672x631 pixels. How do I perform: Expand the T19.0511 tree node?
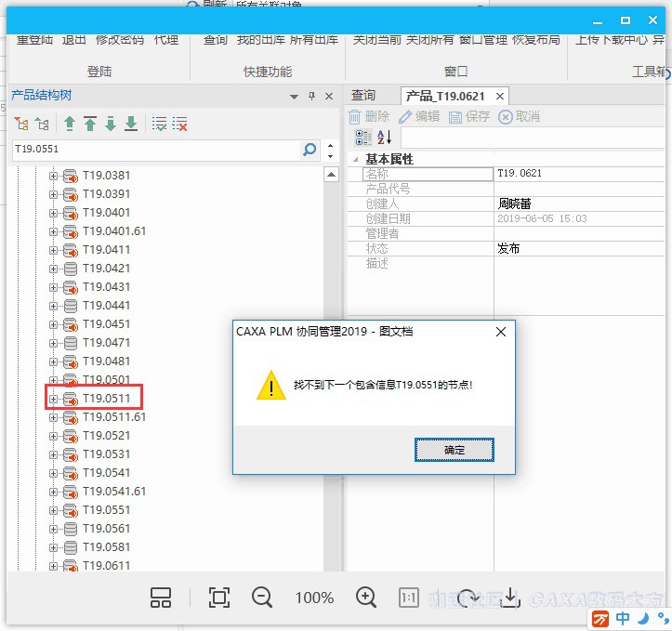(53, 399)
